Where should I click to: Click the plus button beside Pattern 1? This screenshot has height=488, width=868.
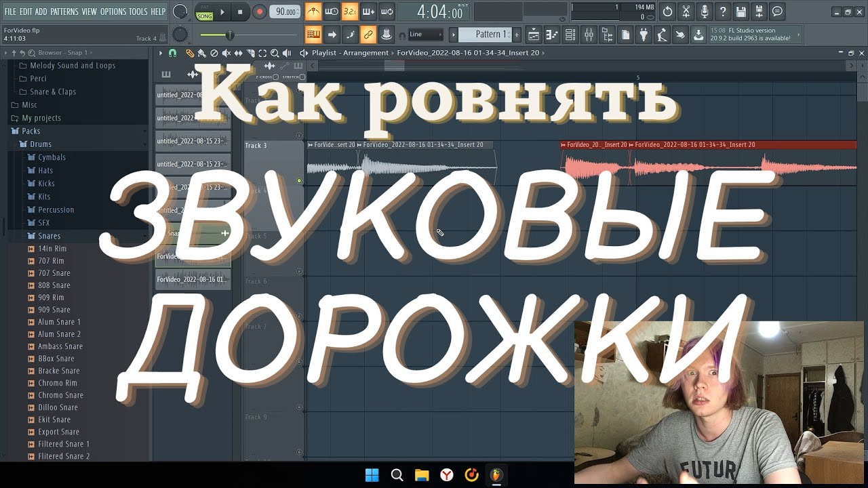(x=517, y=34)
